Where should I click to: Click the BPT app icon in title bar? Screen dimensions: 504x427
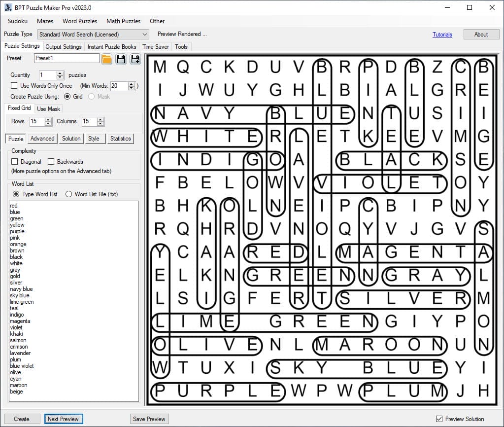(8, 7)
